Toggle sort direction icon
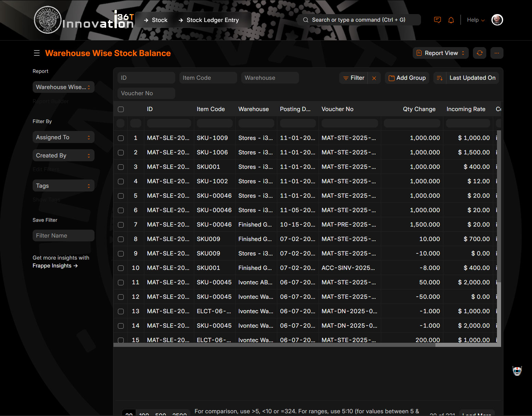The width and height of the screenshot is (532, 416). pos(440,78)
